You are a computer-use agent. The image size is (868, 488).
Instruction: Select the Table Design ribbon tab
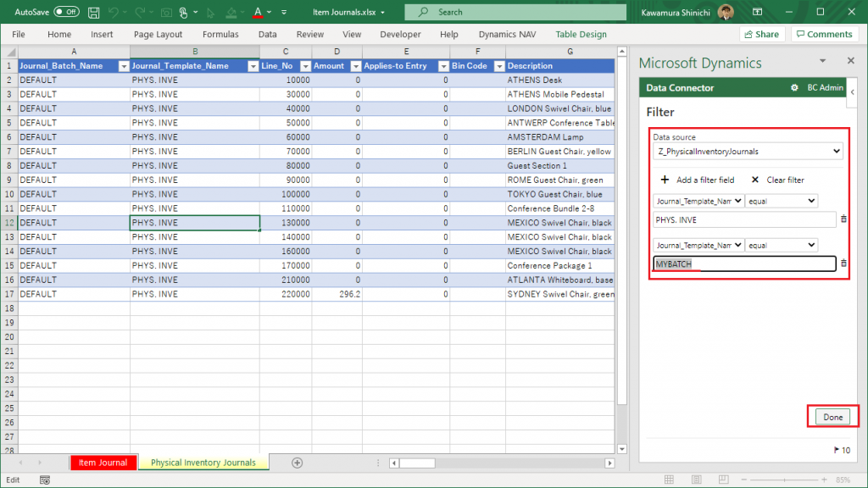pos(581,34)
